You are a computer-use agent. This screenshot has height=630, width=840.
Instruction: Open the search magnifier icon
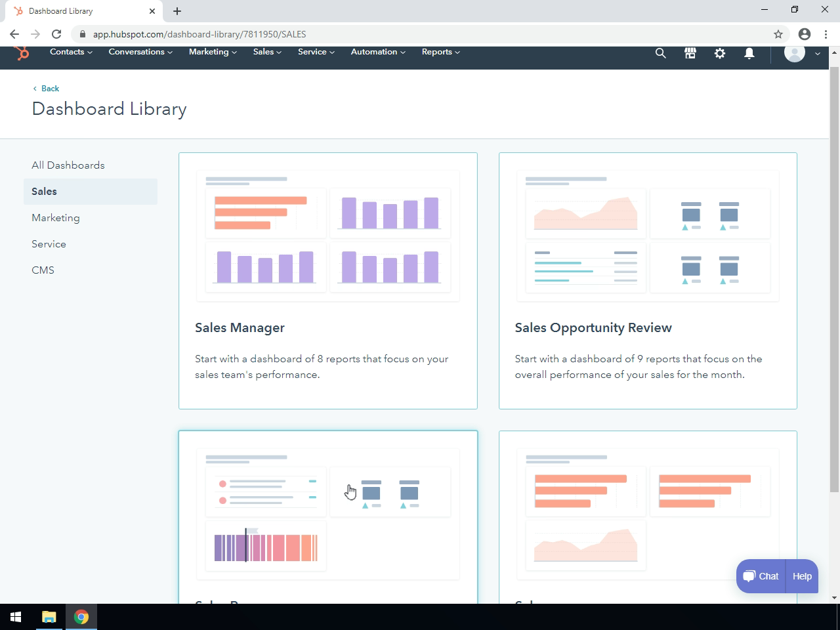pos(660,53)
